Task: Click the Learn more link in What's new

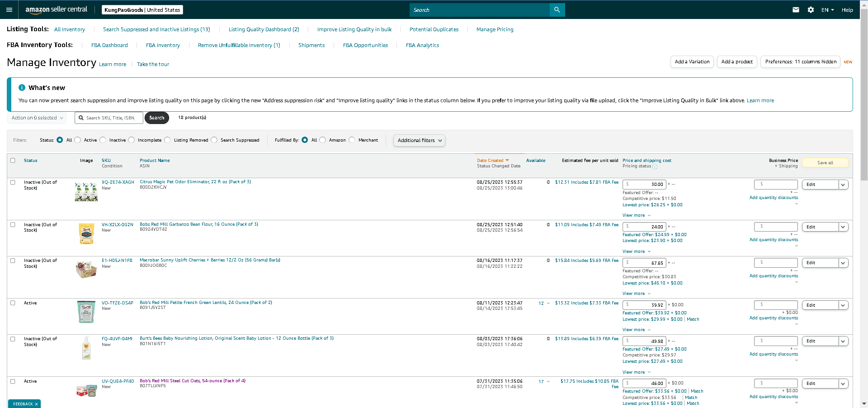Action: (760, 100)
